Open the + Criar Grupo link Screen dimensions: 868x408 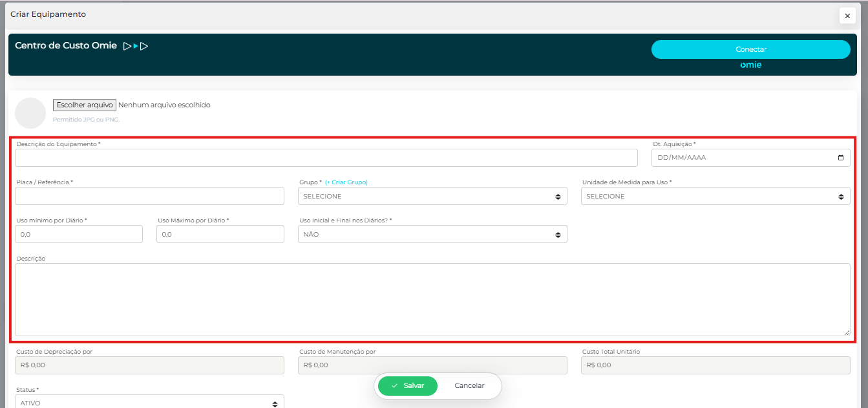point(346,182)
